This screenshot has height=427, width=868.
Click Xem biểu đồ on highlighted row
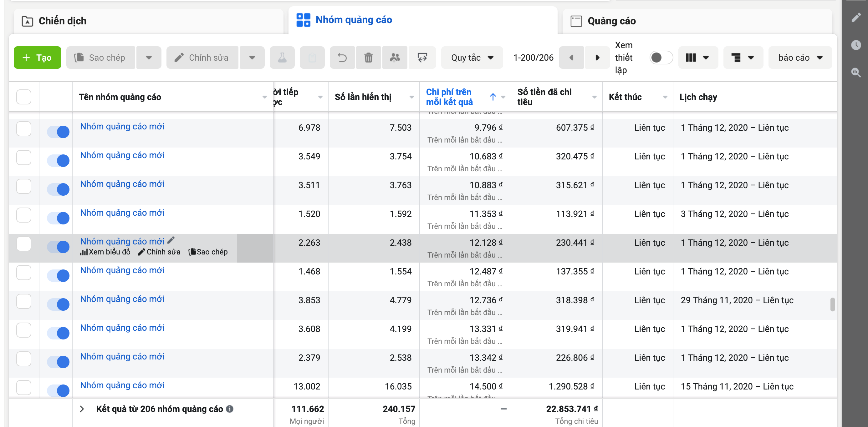pos(105,252)
